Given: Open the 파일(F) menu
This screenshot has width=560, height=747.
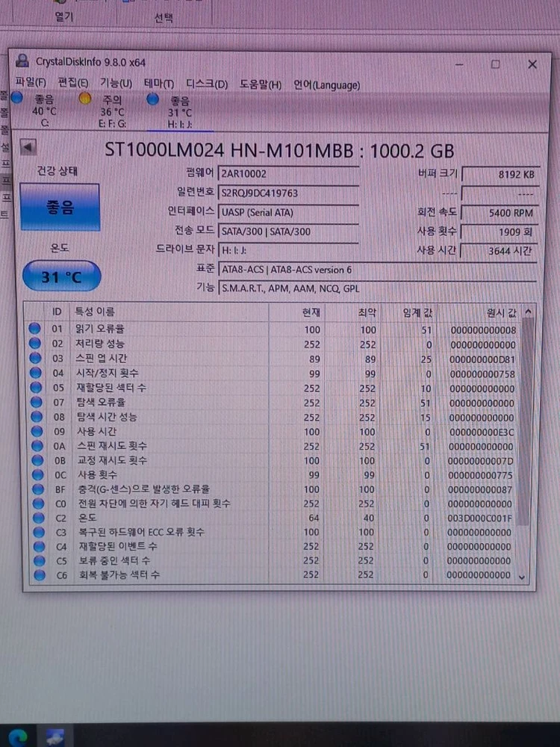Looking at the screenshot, I should [31, 82].
